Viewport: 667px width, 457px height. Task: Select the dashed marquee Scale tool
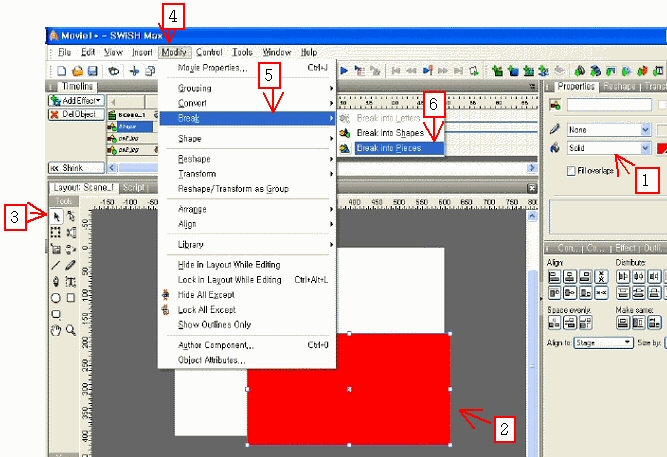56,232
